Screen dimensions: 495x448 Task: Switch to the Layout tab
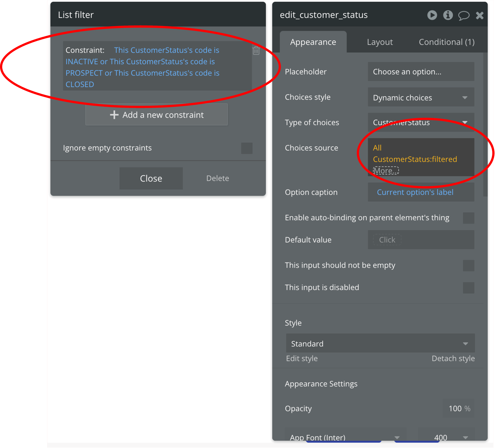pos(380,42)
